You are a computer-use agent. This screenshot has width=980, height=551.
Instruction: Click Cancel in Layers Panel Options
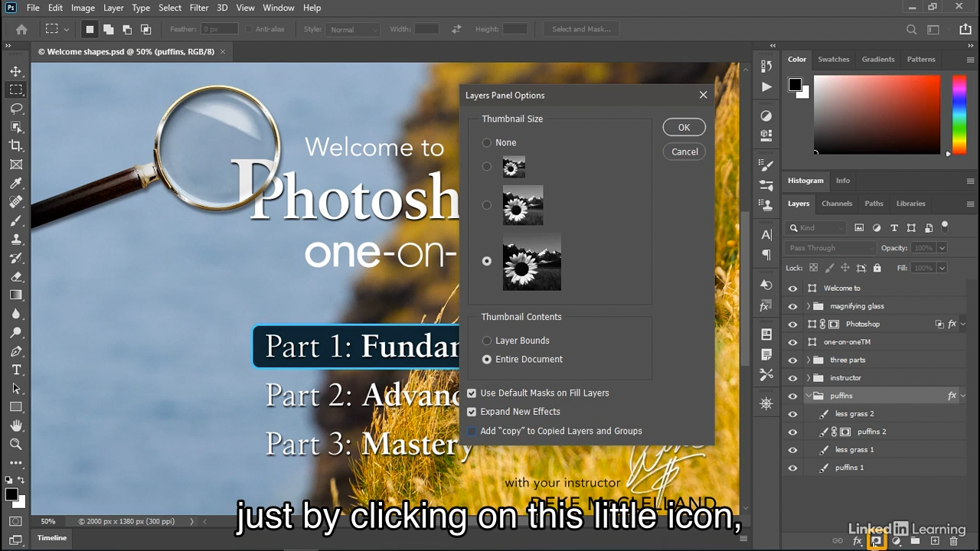click(684, 152)
